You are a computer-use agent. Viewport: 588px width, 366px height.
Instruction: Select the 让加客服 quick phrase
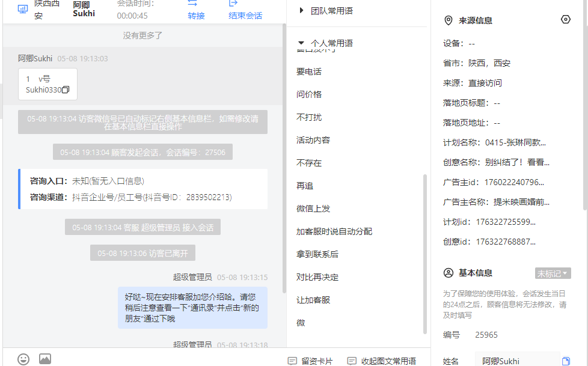(x=313, y=300)
